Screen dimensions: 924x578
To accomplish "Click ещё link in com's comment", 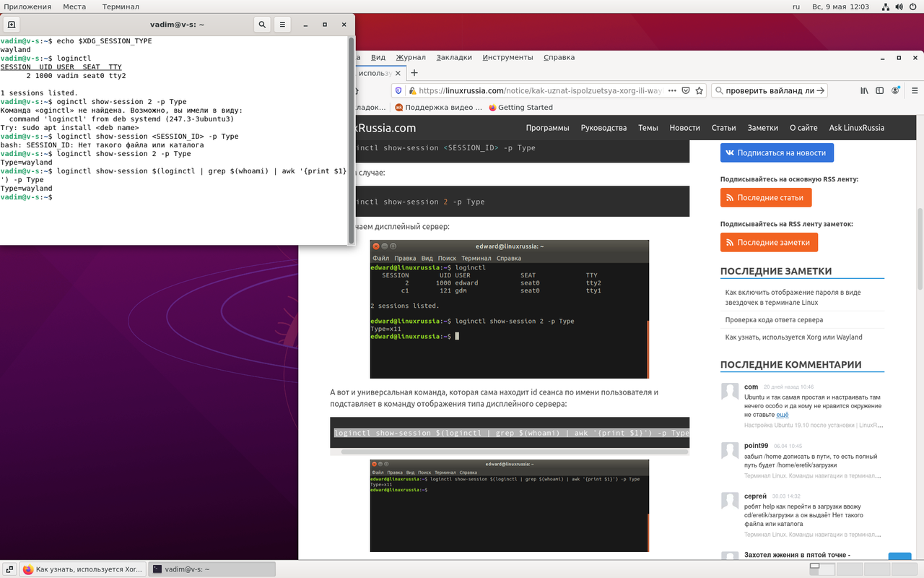I will tap(782, 415).
